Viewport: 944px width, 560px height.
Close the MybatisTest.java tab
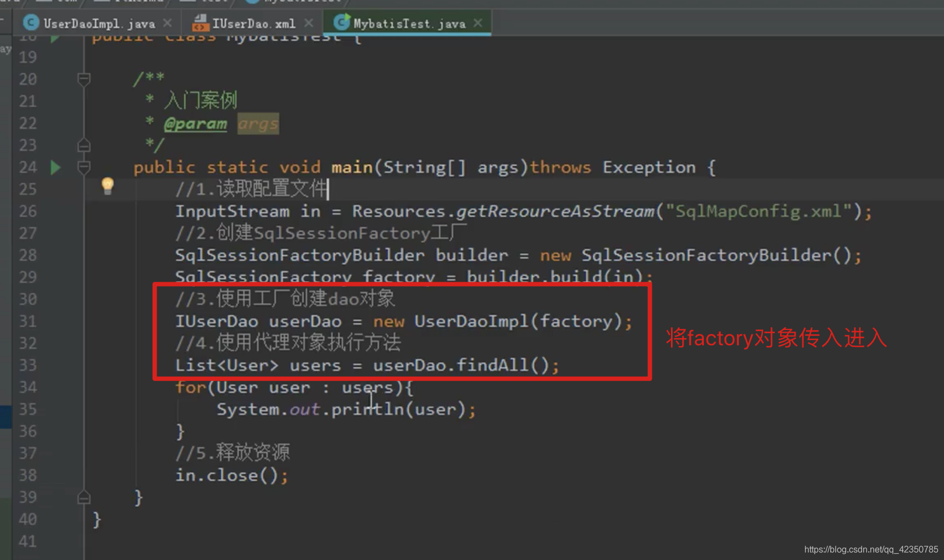(x=478, y=23)
